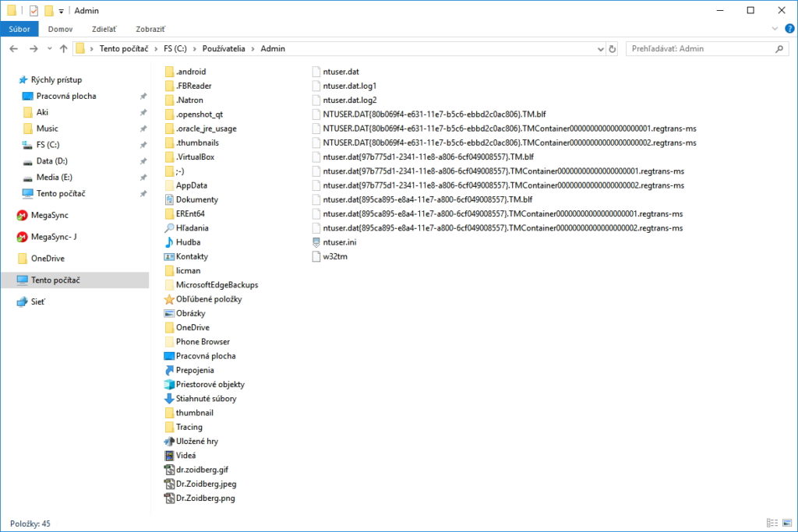Click the Up one level arrow
This screenshot has height=532, width=798.
(63, 48)
